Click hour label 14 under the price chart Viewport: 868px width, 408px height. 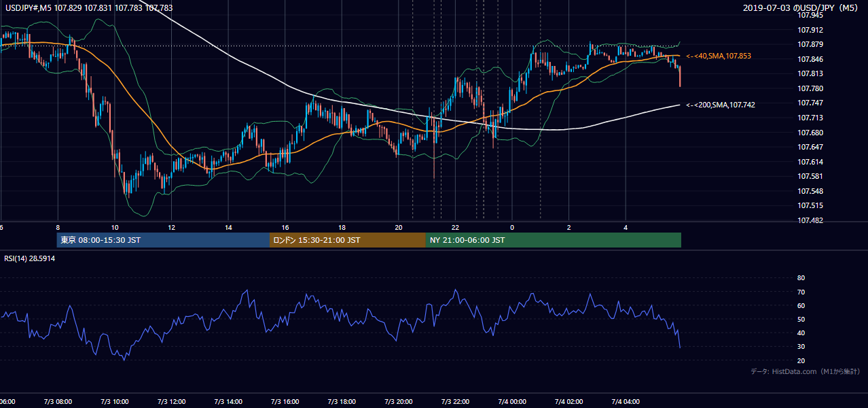coord(229,227)
